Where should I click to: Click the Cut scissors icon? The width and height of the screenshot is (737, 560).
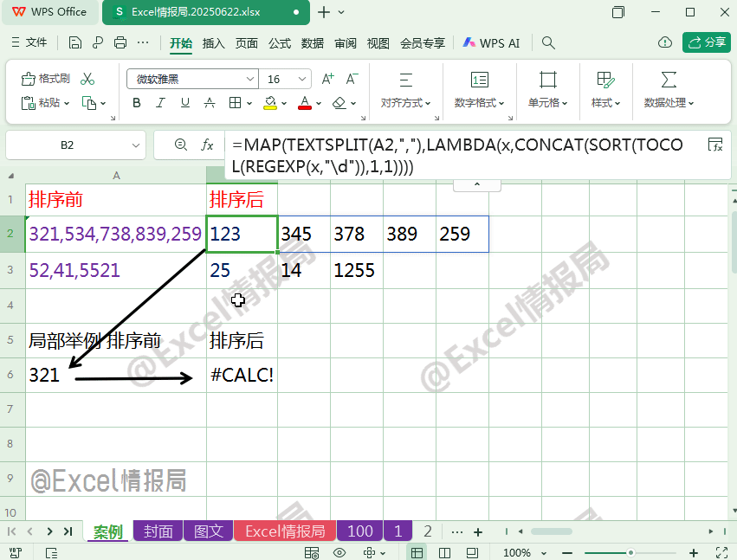[87, 79]
